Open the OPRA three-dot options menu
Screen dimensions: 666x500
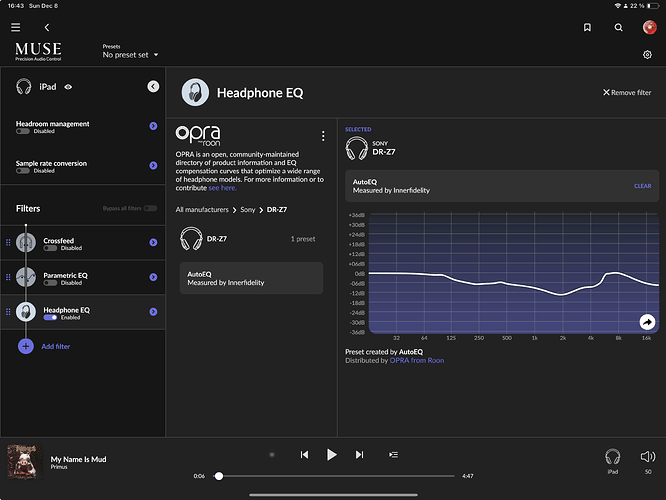click(323, 136)
